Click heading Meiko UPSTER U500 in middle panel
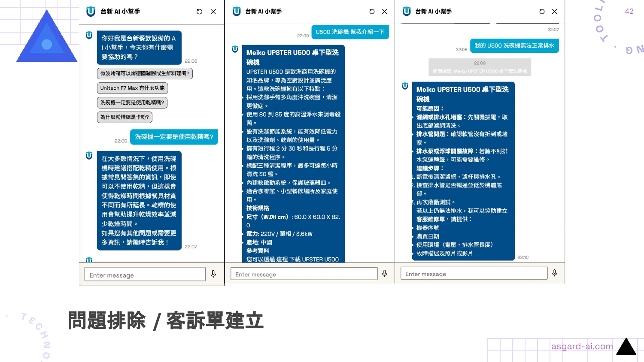The height and width of the screenshot is (362, 644). pos(292,57)
